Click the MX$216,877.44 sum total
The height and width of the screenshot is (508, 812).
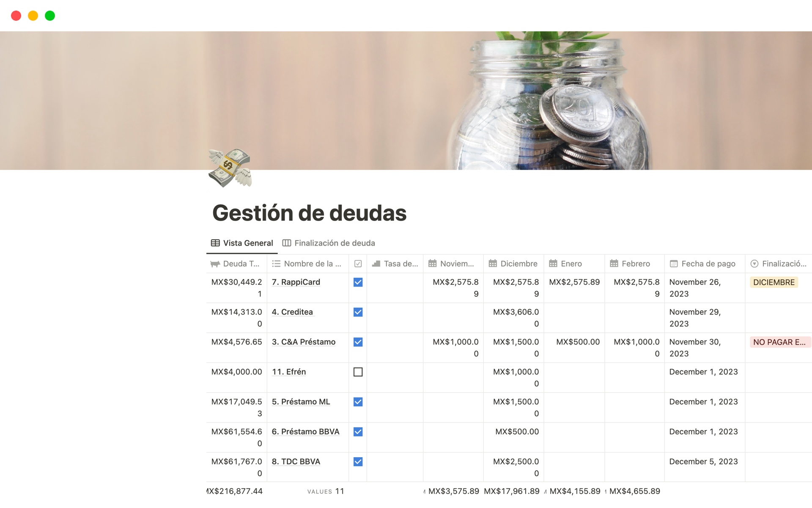pos(234,491)
